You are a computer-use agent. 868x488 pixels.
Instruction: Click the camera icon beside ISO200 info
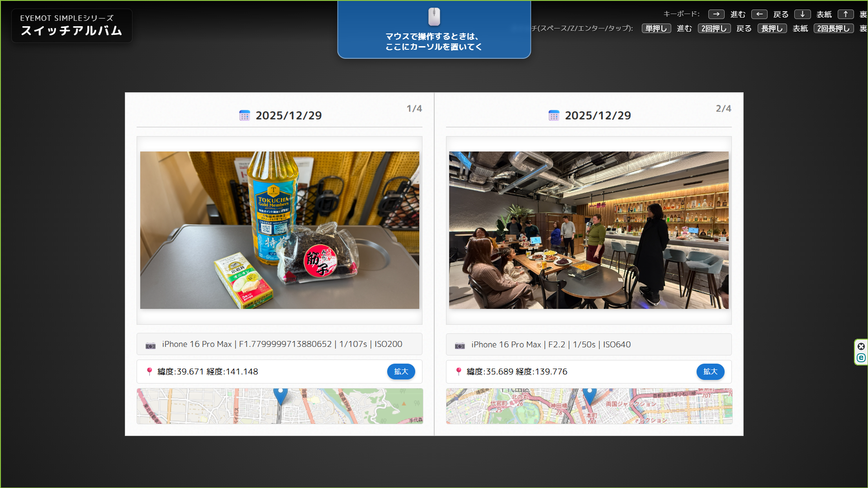tap(150, 346)
